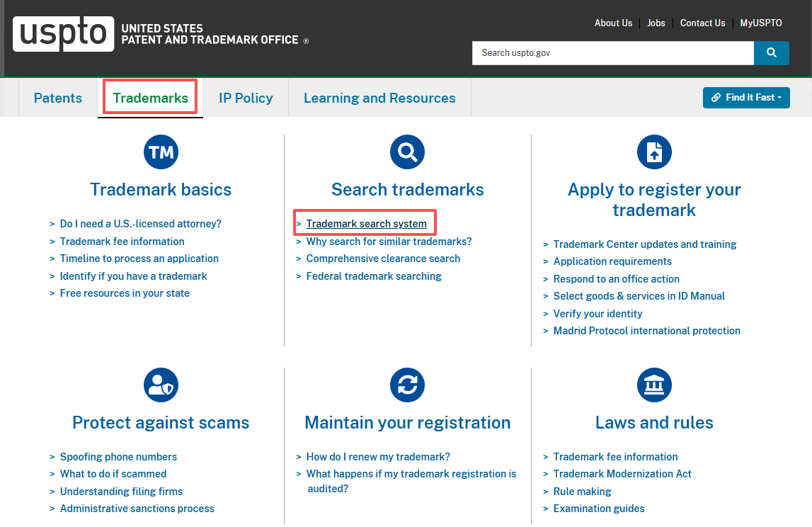Open the Find It Fast dropdown
The height and width of the screenshot is (527, 812).
746,98
